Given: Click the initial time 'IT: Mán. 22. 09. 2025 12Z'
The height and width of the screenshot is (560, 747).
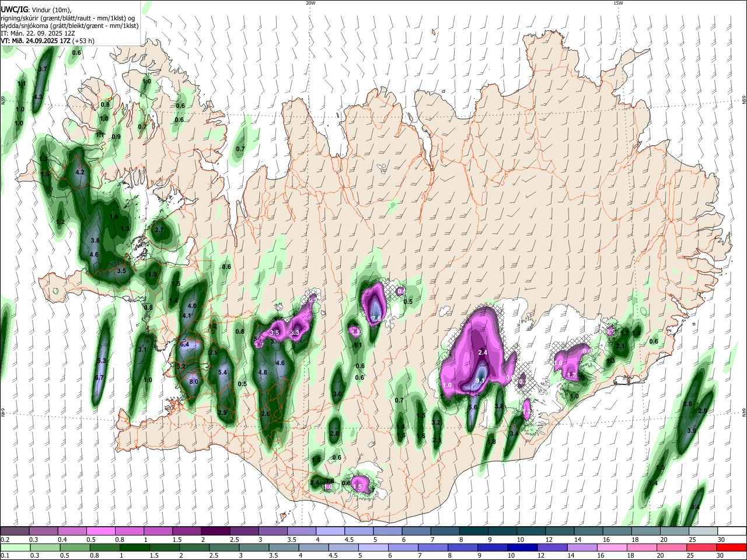Looking at the screenshot, I should click(x=37, y=33).
